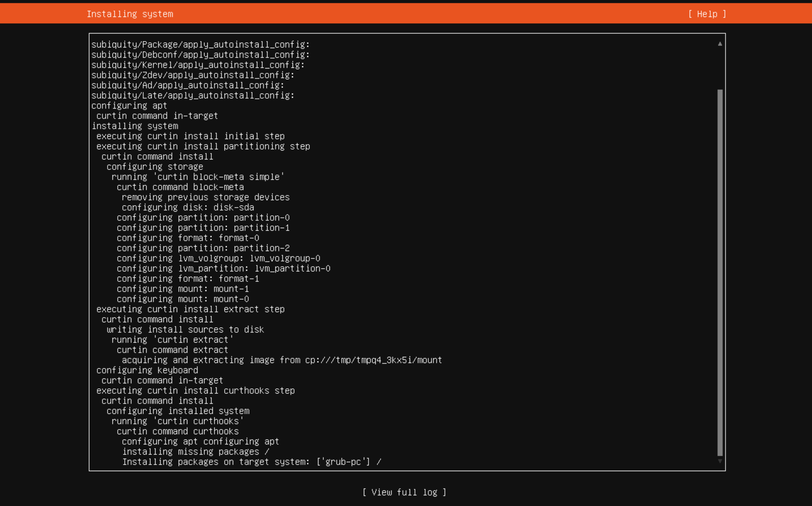Click 'executing curtin install curthooks step' line
This screenshot has height=506, width=812.
(196, 391)
